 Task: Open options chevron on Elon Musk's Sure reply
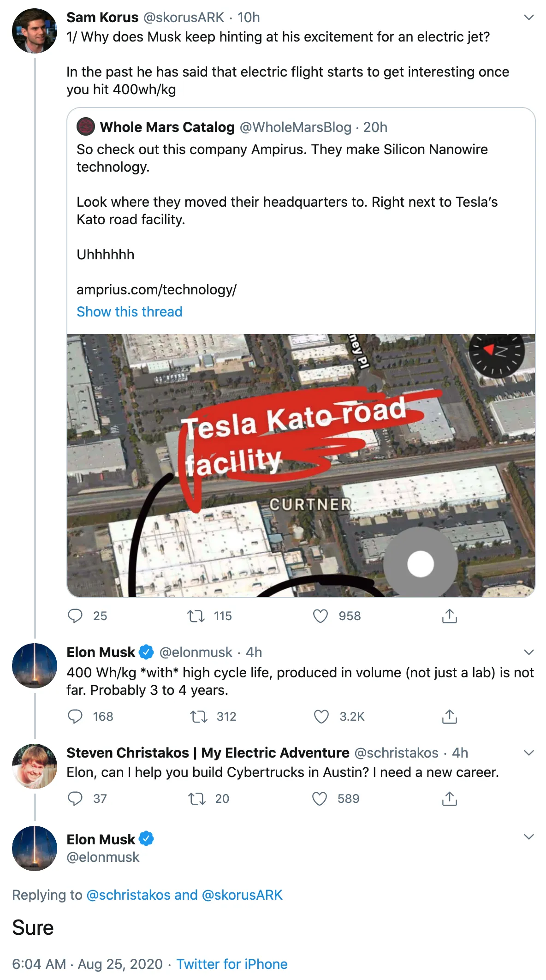pyautogui.click(x=529, y=837)
